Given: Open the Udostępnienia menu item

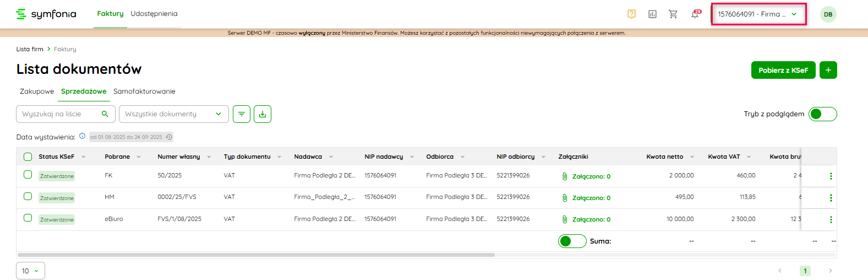Looking at the screenshot, I should point(154,14).
